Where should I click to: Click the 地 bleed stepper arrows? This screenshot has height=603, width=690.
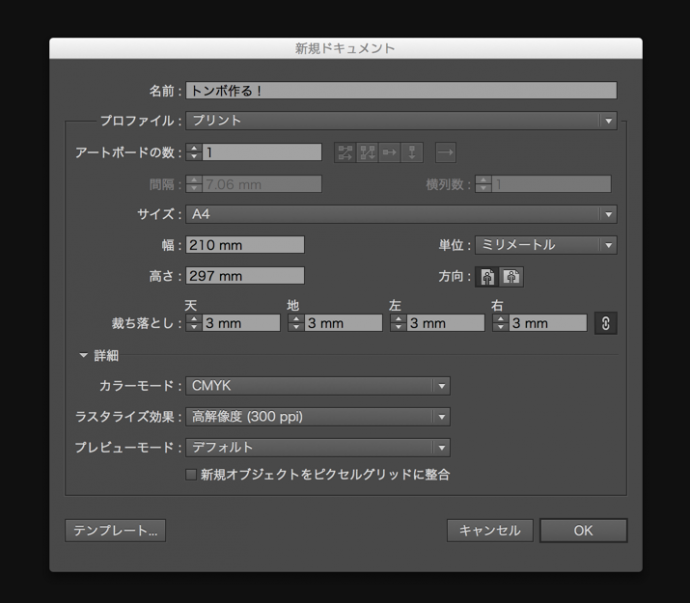tap(296, 324)
